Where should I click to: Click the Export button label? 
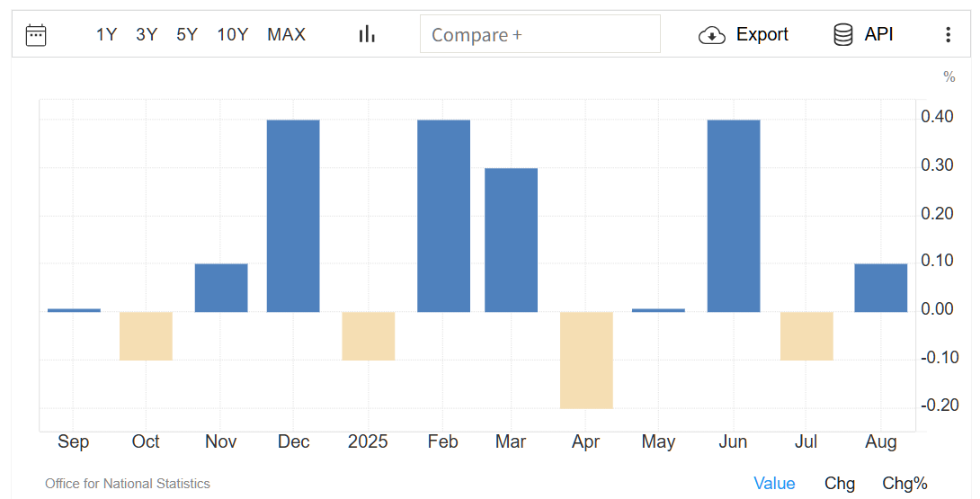(762, 35)
